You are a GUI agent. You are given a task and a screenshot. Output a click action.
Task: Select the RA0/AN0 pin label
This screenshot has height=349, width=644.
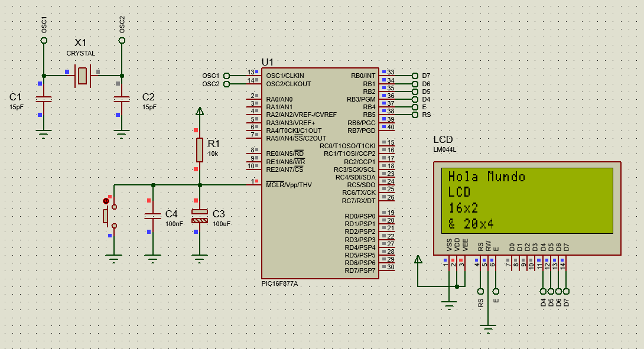click(x=279, y=99)
